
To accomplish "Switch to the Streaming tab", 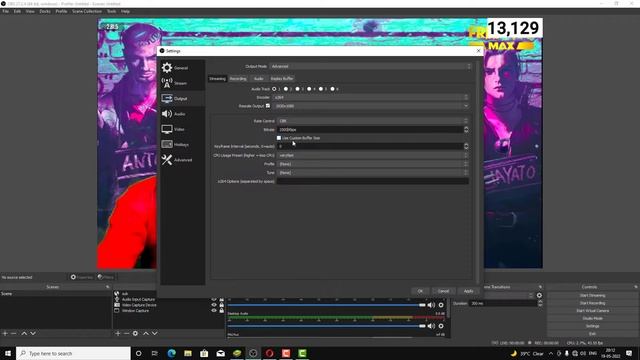I will coord(217,78).
